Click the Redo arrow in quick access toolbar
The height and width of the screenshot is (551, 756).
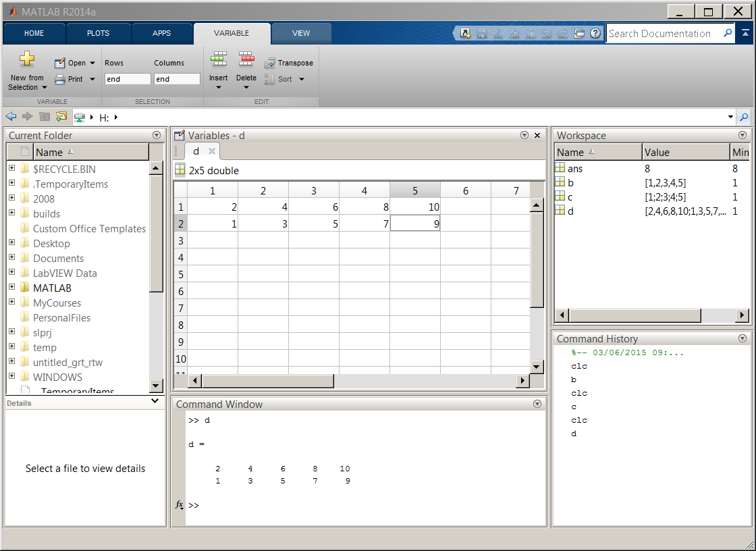(x=563, y=33)
